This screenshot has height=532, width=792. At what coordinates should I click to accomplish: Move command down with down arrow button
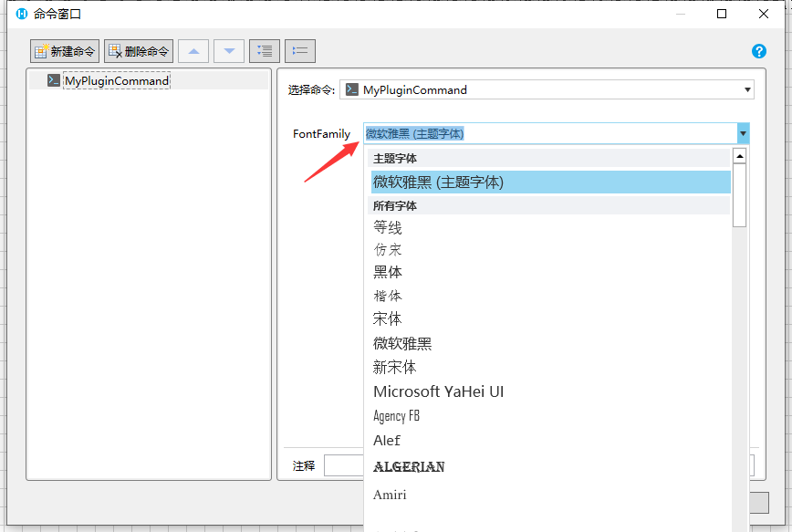[229, 51]
